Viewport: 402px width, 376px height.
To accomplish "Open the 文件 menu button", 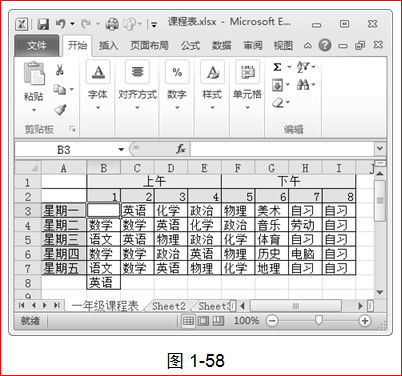I will pyautogui.click(x=36, y=46).
